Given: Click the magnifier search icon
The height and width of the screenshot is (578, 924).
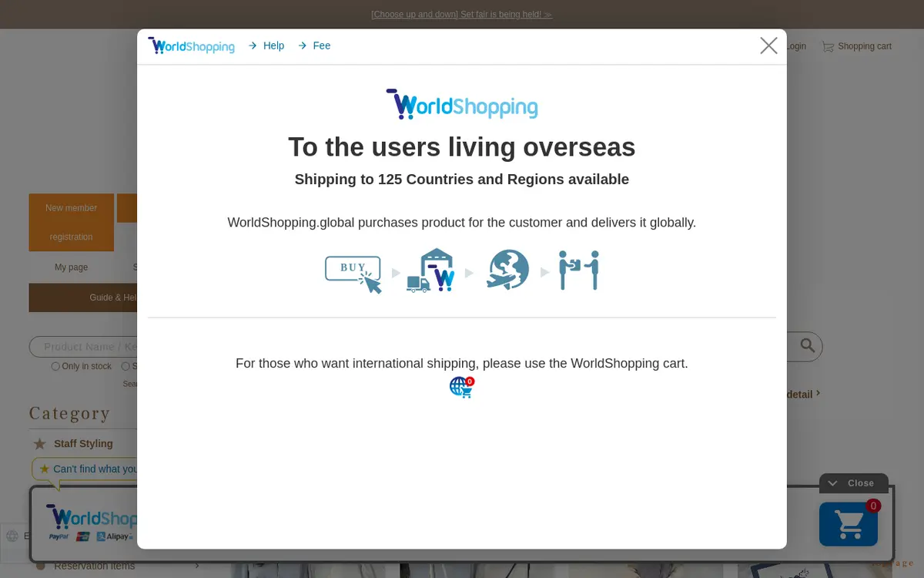Looking at the screenshot, I should point(807,346).
